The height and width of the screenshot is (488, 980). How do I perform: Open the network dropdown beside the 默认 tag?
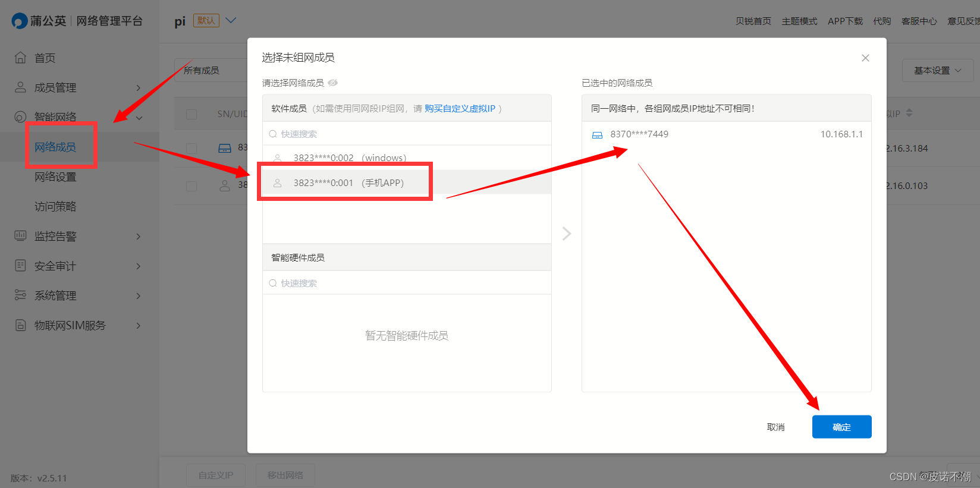[x=231, y=20]
